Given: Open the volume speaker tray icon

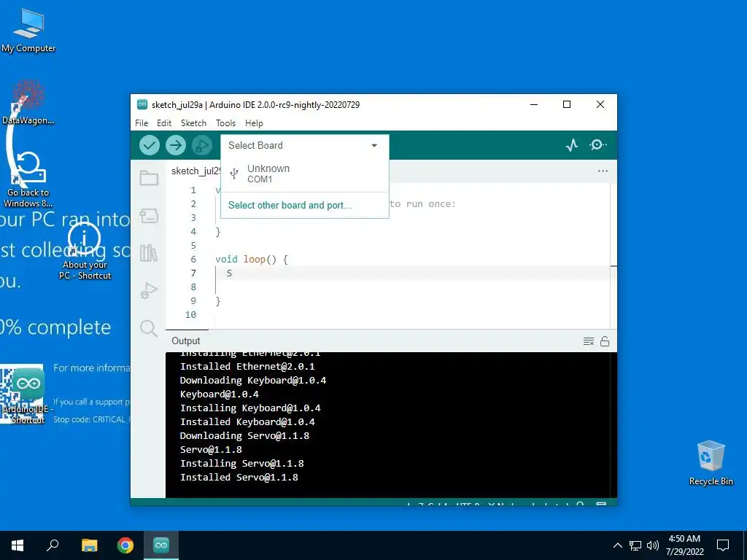Looking at the screenshot, I should tap(653, 545).
